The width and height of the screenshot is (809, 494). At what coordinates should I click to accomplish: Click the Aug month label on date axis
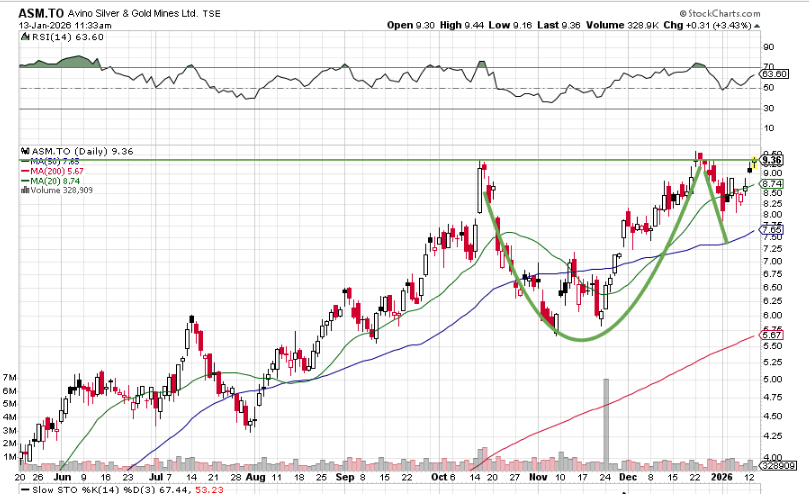pos(255,477)
